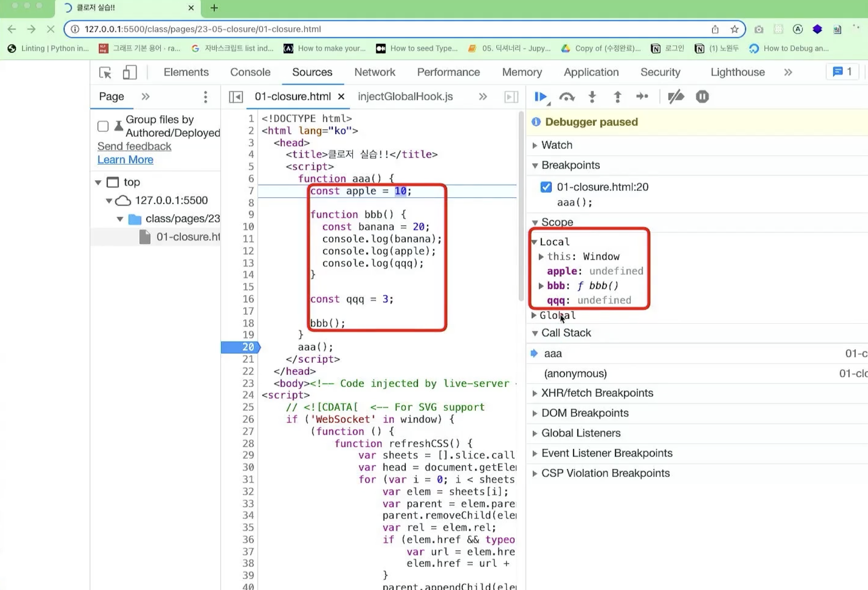The height and width of the screenshot is (590, 868).
Task: Collapse the top frame tree node
Action: (x=98, y=183)
